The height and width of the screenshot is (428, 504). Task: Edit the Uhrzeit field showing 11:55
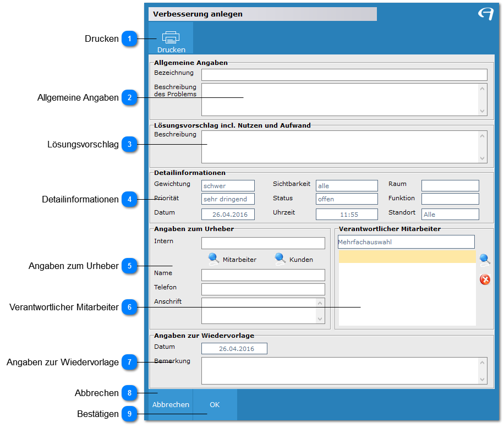pos(347,215)
